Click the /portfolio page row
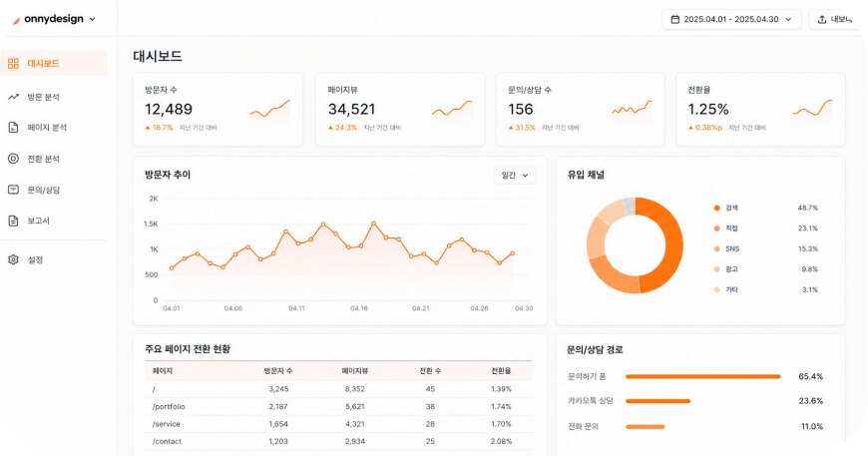 338,407
